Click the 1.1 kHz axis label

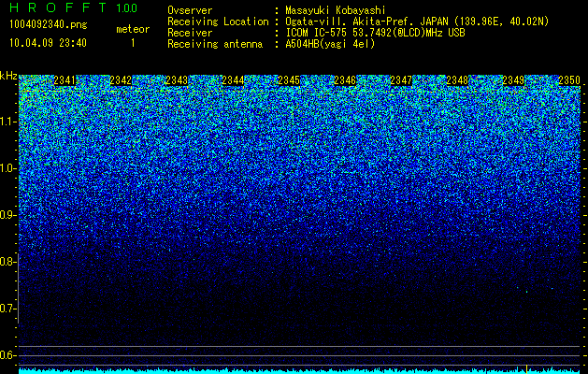(x=7, y=122)
